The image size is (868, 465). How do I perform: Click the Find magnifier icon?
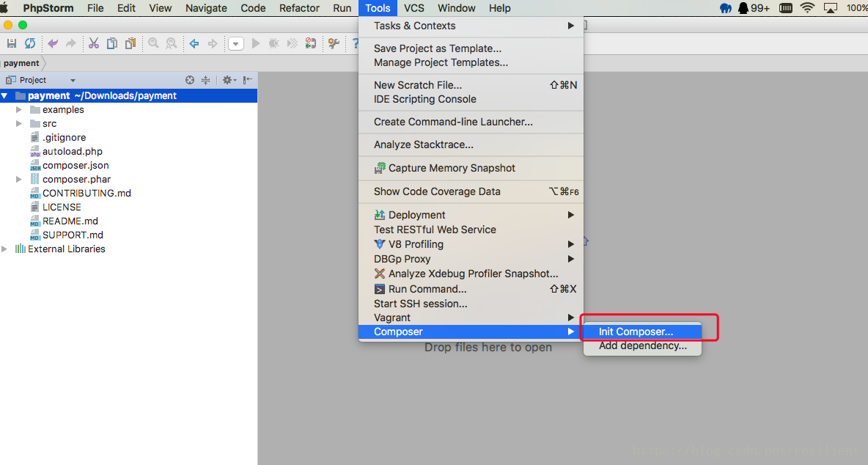[153, 43]
